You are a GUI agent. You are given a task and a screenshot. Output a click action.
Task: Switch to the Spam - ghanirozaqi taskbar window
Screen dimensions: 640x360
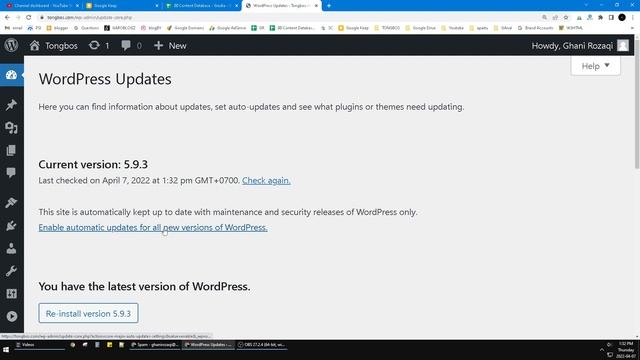154,345
